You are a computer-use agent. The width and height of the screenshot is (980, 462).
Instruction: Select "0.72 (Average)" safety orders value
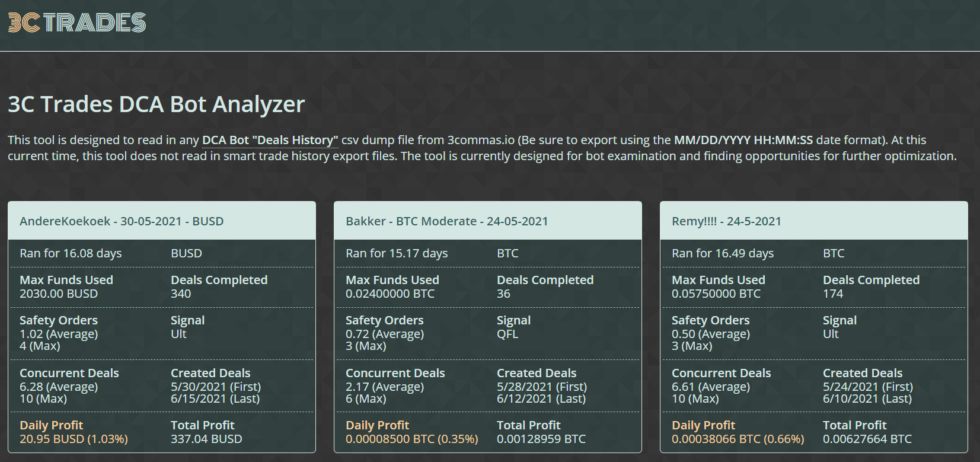pos(385,334)
